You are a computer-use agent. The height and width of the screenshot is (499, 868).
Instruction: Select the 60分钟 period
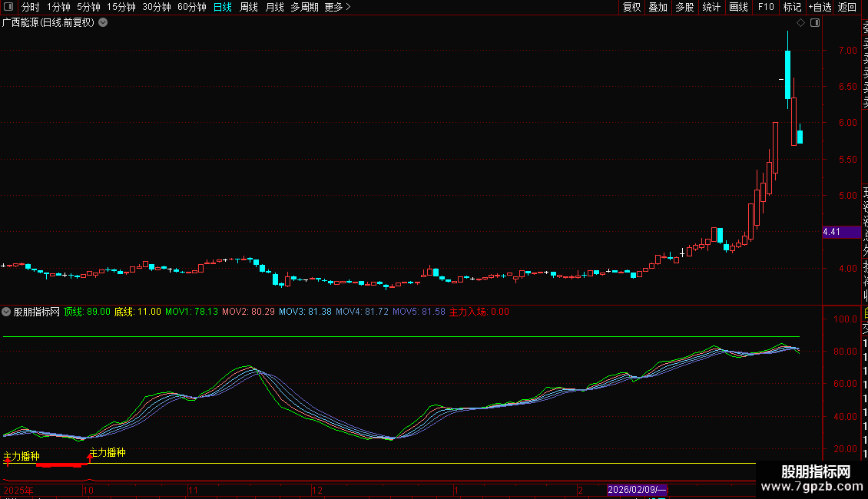(192, 7)
